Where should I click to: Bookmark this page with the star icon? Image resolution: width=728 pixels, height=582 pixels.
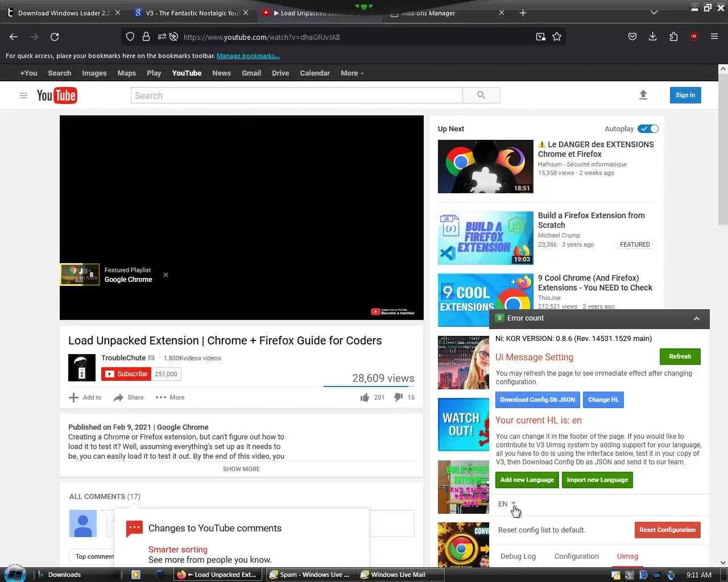pos(557,37)
